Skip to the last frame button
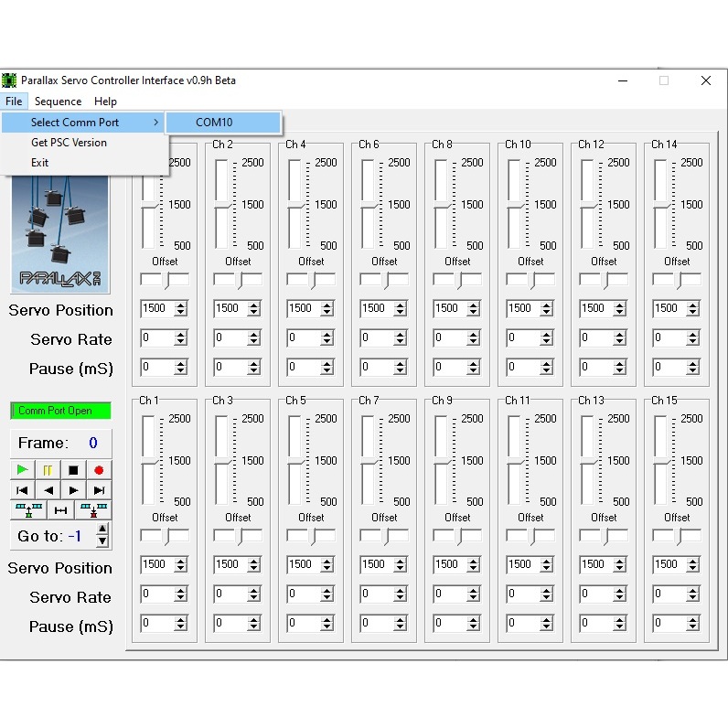Screen dimensions: 728x728 [x=99, y=490]
